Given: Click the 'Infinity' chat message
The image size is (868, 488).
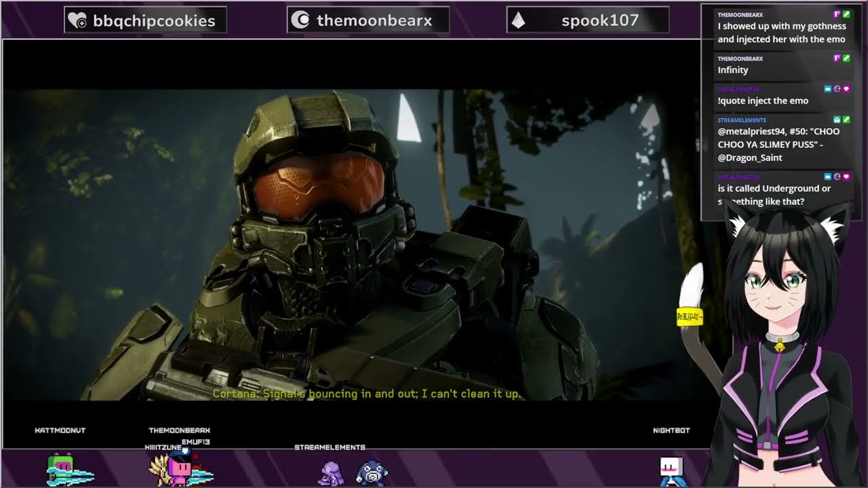Looking at the screenshot, I should pos(733,70).
